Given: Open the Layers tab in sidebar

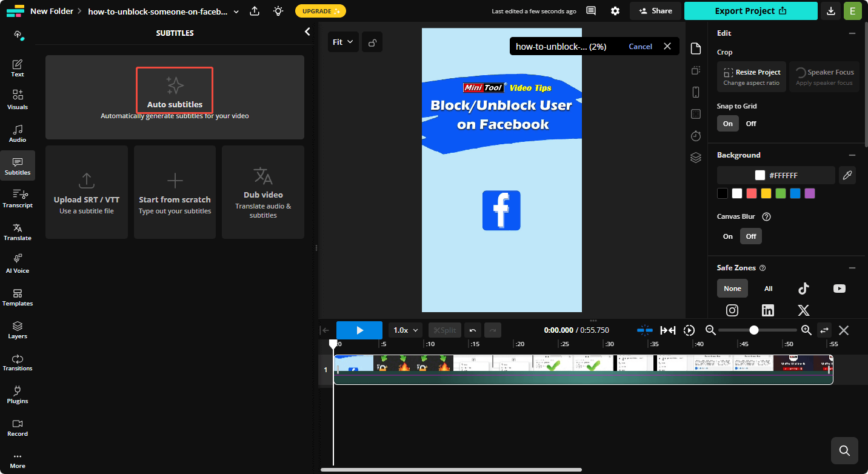Looking at the screenshot, I should 18,329.
